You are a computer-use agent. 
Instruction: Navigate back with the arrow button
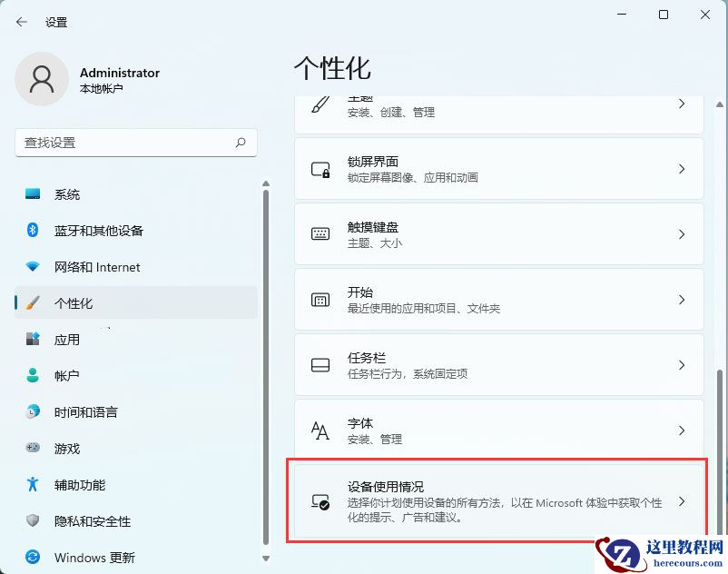[20, 22]
